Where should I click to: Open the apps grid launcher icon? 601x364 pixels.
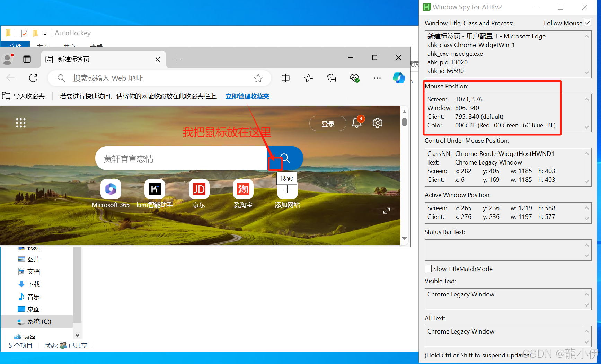point(21,123)
